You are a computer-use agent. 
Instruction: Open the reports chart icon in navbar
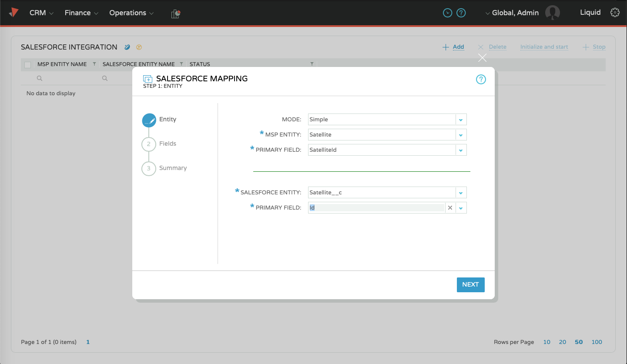[176, 13]
